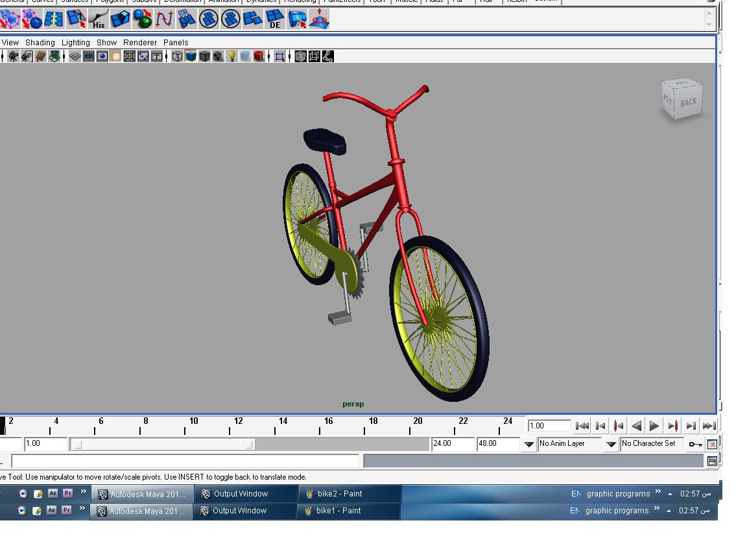The image size is (747, 560).
Task: Click the command line input field
Action: [x=185, y=461]
